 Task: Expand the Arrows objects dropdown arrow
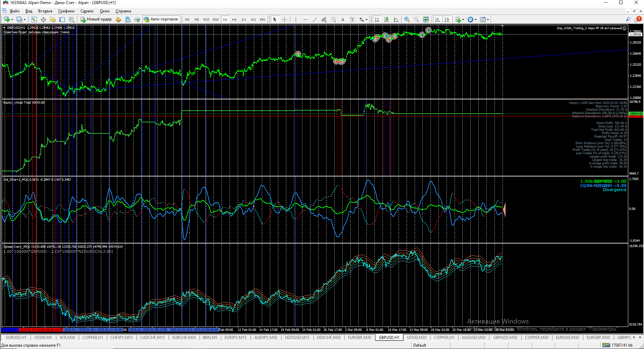click(x=366, y=19)
